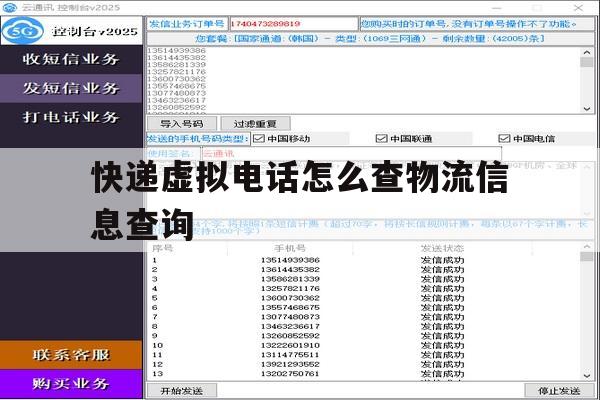Close the window with X button

[578, 7]
